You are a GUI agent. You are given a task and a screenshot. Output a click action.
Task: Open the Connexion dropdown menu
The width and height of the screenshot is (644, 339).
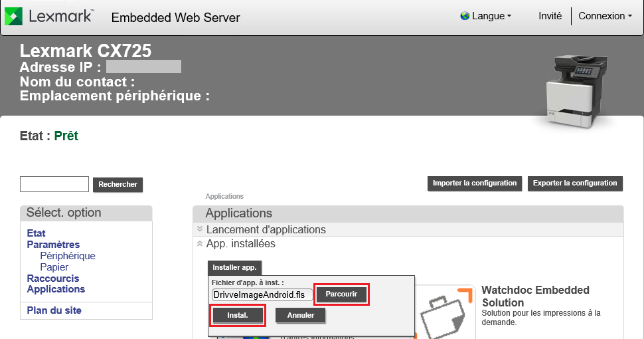click(x=605, y=16)
